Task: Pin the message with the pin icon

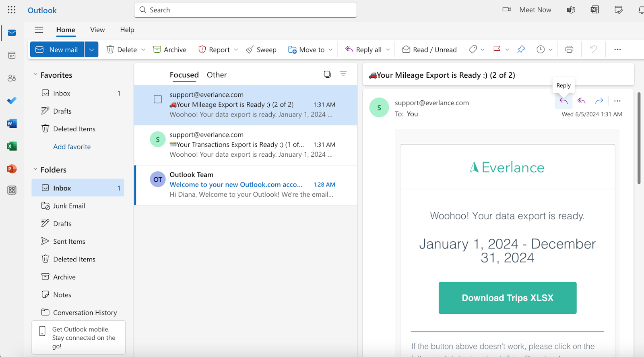Action: click(x=521, y=50)
